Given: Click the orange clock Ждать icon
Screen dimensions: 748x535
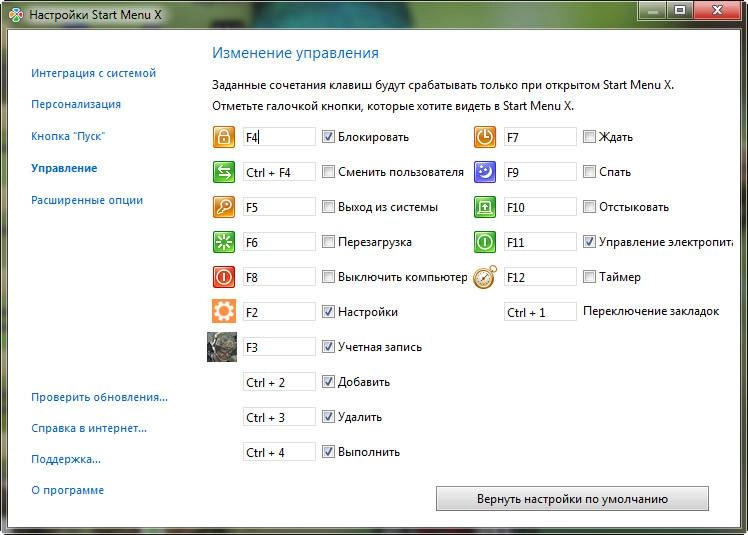Looking at the screenshot, I should (485, 137).
